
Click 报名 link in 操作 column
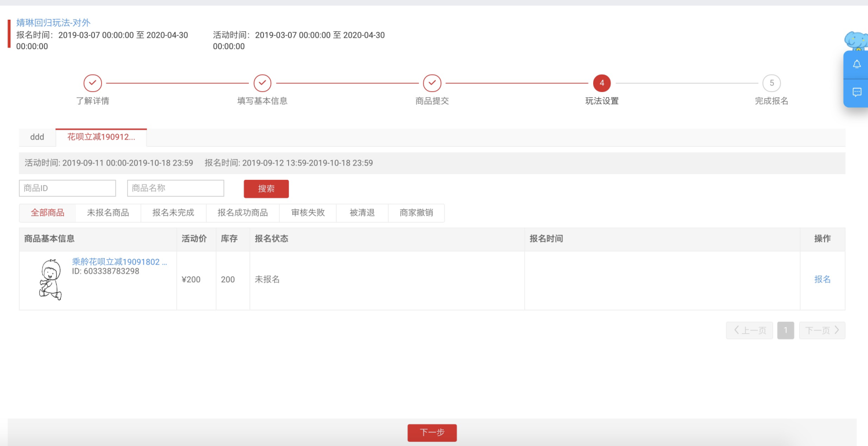coord(822,279)
